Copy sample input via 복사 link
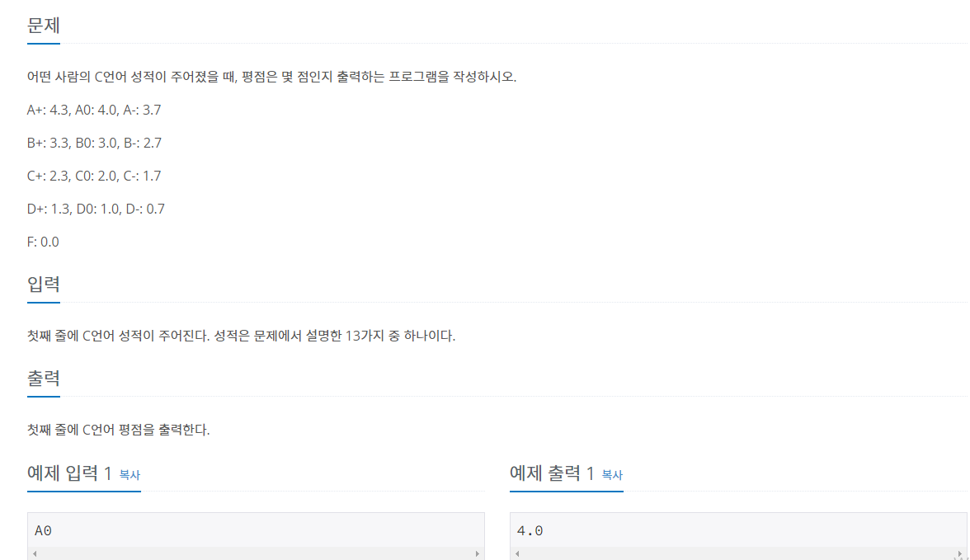 (x=129, y=474)
